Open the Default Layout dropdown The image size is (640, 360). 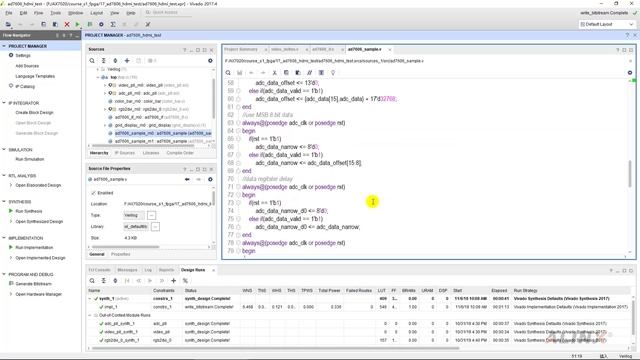[607, 24]
